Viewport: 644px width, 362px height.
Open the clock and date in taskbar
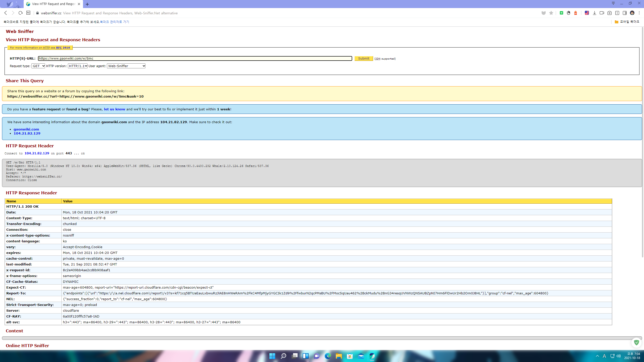click(632, 356)
